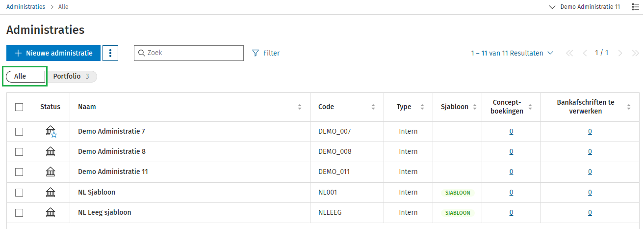
Task: Click the Administraties breadcrumb link
Action: (x=26, y=7)
